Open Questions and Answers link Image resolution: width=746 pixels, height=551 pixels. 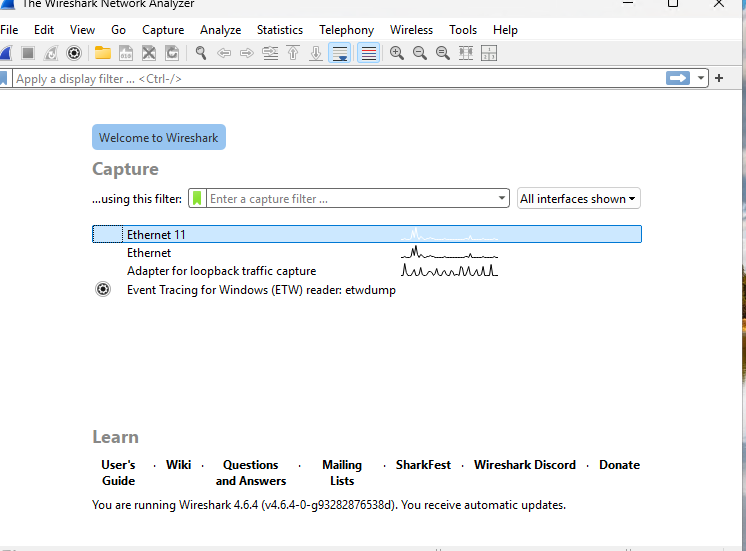point(251,472)
